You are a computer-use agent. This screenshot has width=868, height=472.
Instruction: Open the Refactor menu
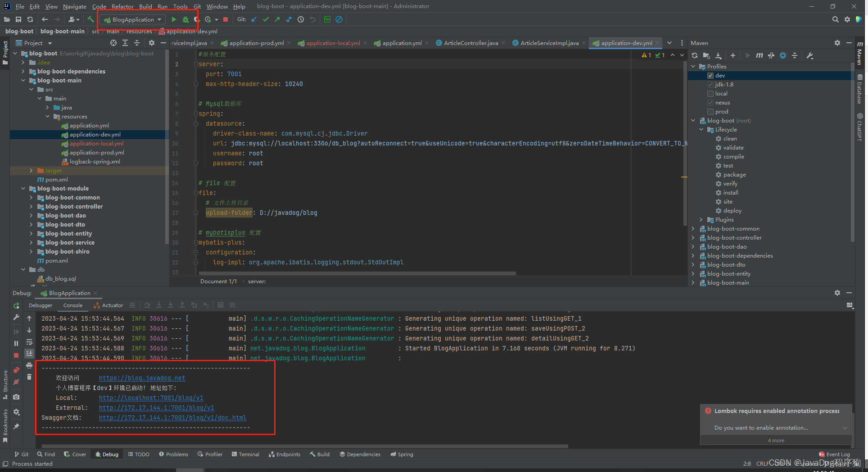(122, 6)
